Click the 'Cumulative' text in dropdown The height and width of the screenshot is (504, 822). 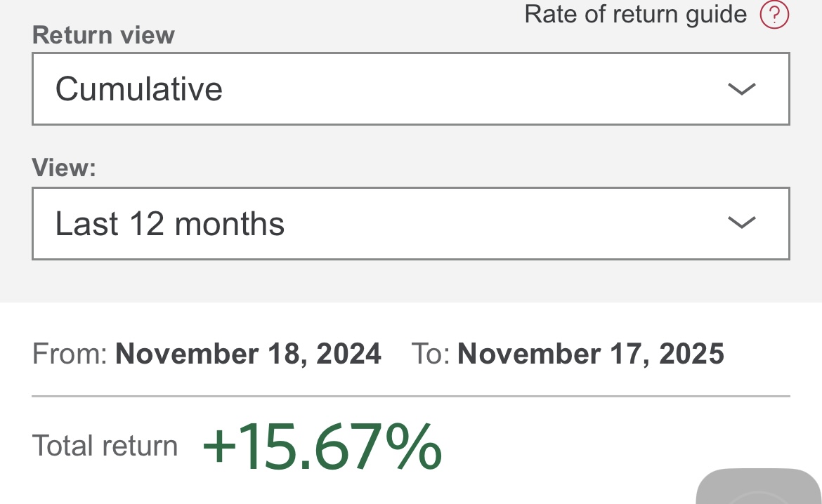coord(139,89)
